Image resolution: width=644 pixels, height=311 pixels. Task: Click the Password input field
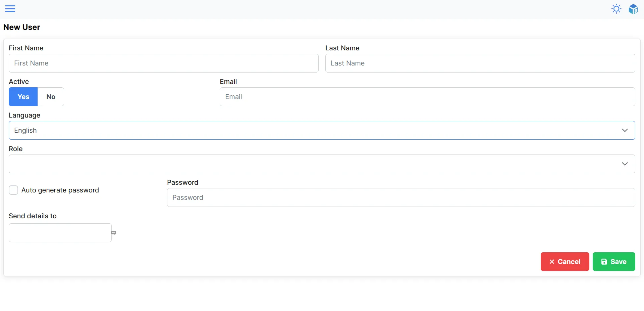[401, 197]
